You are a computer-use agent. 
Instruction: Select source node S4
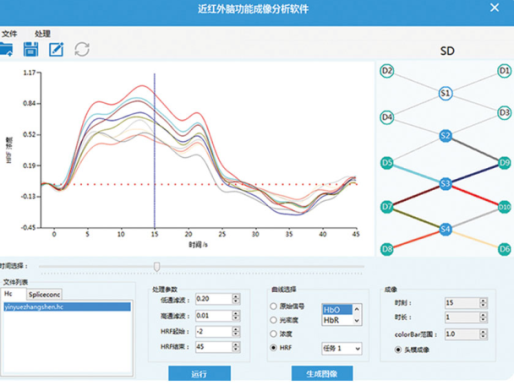click(446, 229)
